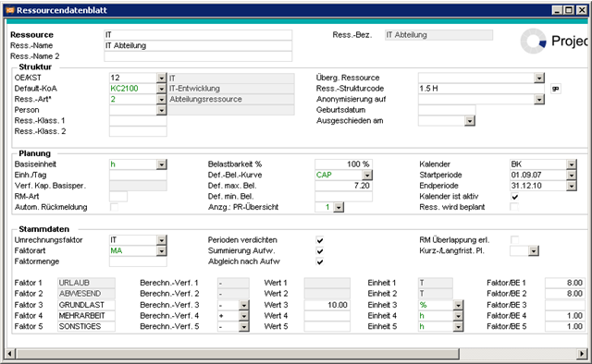The height and width of the screenshot is (364, 592).
Task: Open the Endperiode dropdown
Action: pos(572,186)
